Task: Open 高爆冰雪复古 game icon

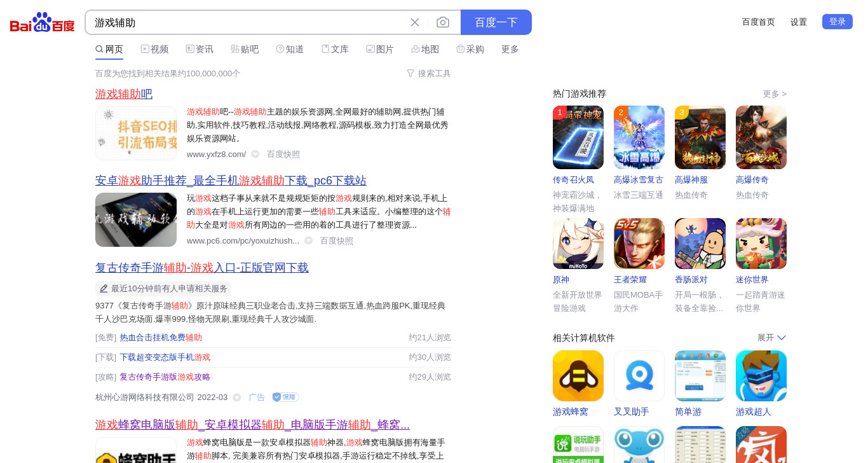Action: (x=639, y=137)
